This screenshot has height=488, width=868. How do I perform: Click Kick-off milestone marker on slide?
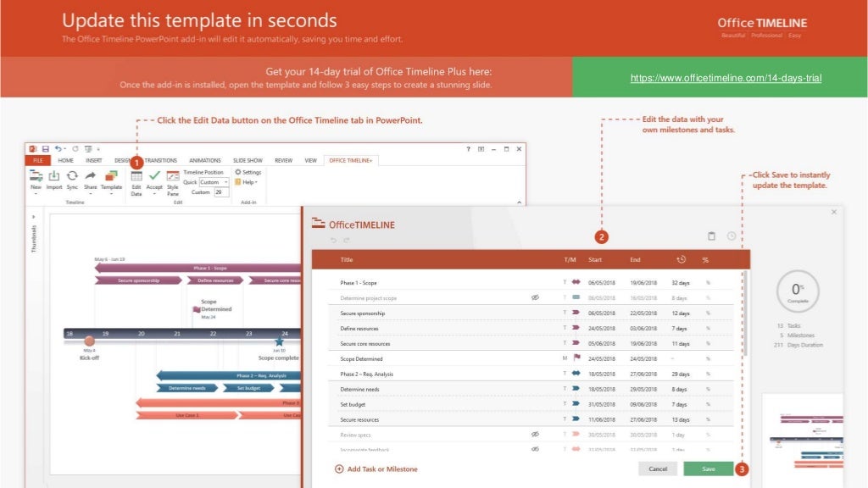(x=89, y=341)
